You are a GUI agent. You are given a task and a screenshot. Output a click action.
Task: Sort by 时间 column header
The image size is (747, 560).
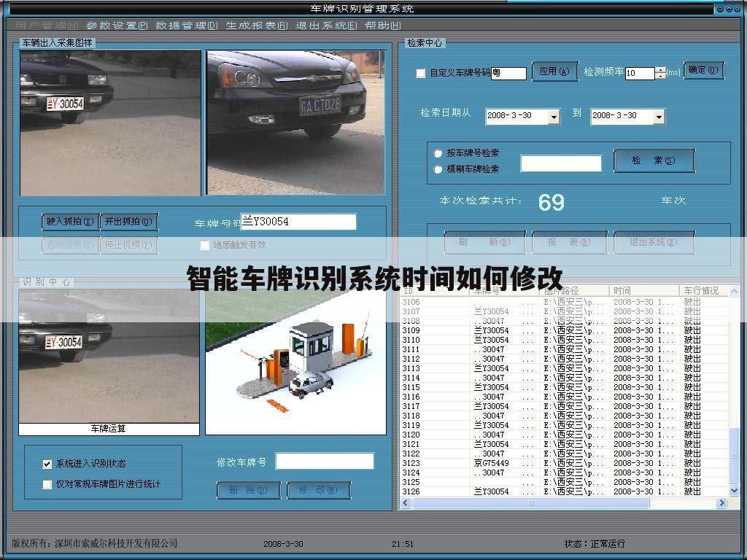point(645,290)
